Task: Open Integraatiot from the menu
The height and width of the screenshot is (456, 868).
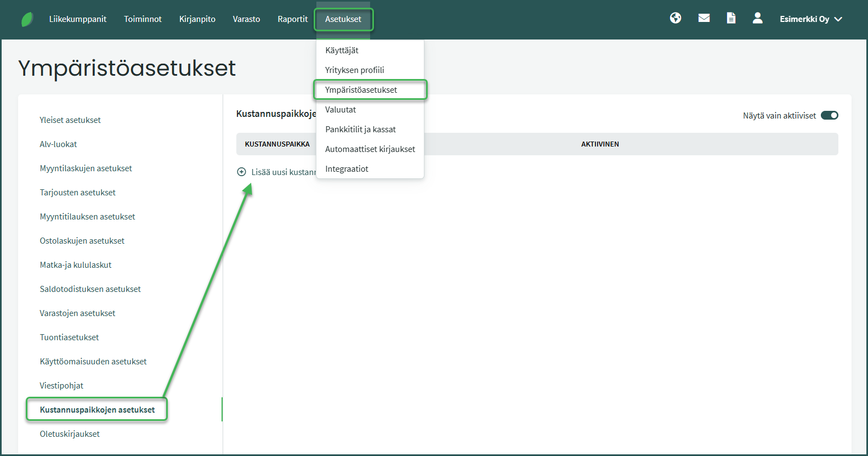Action: [x=347, y=168]
